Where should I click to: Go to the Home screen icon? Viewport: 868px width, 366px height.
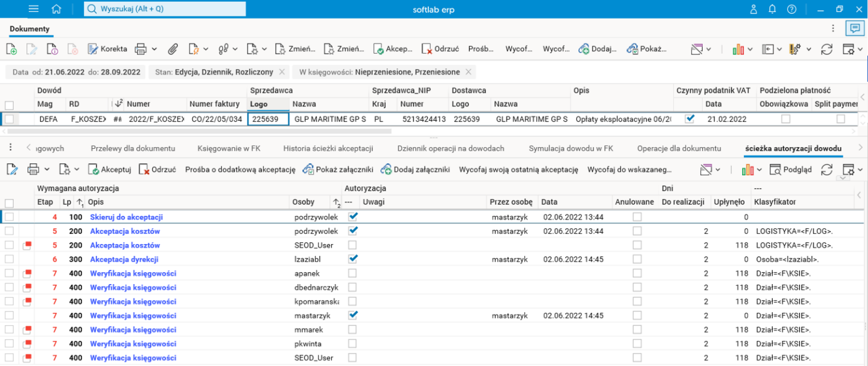[x=56, y=9]
